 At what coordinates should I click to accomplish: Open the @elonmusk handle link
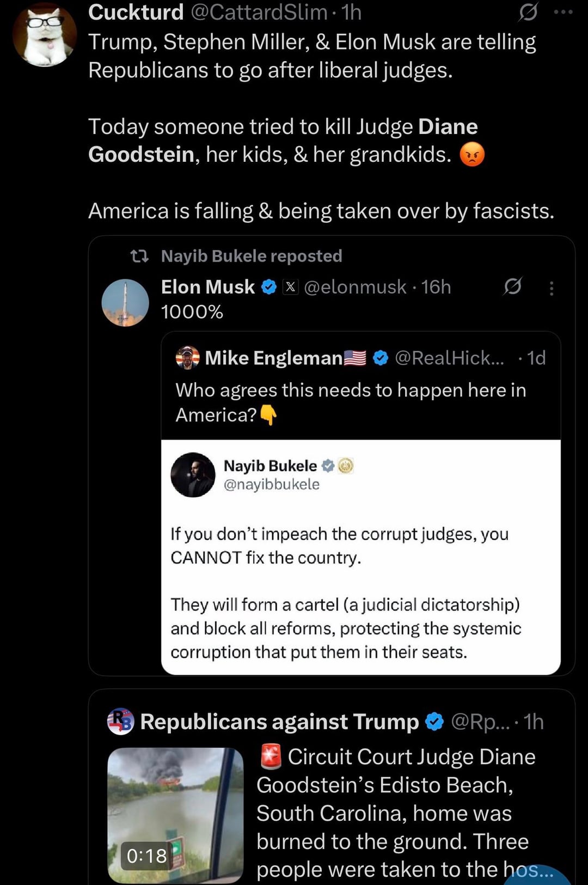coord(355,287)
